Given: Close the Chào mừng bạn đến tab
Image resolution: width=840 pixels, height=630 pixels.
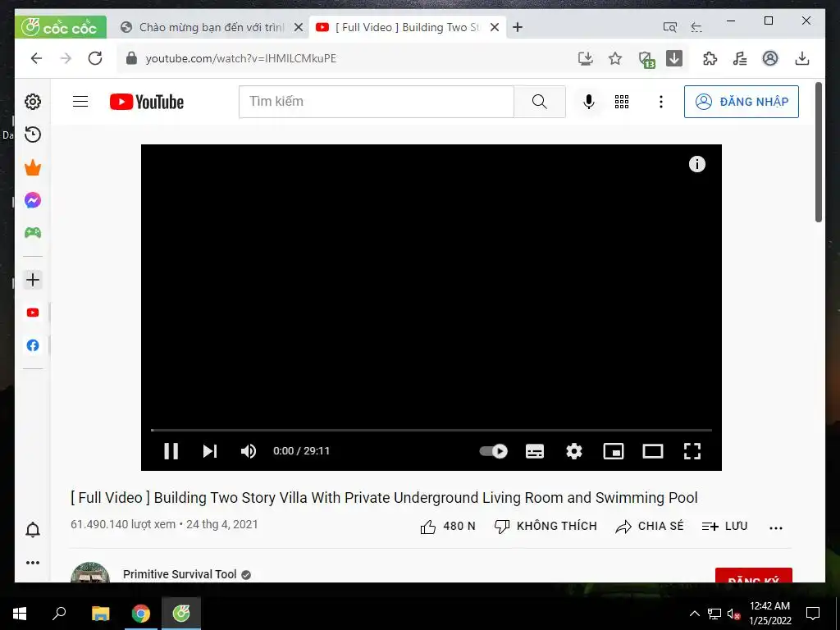Looking at the screenshot, I should [x=299, y=27].
